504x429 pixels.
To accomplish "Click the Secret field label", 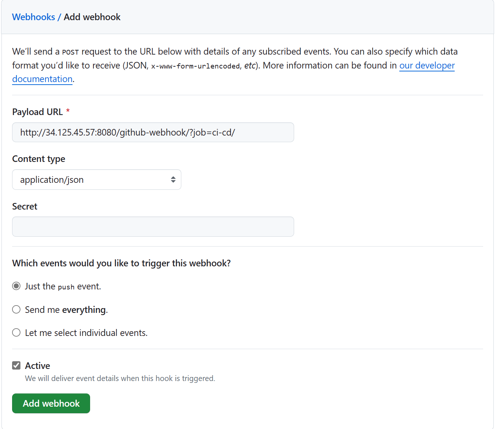I will [x=25, y=206].
